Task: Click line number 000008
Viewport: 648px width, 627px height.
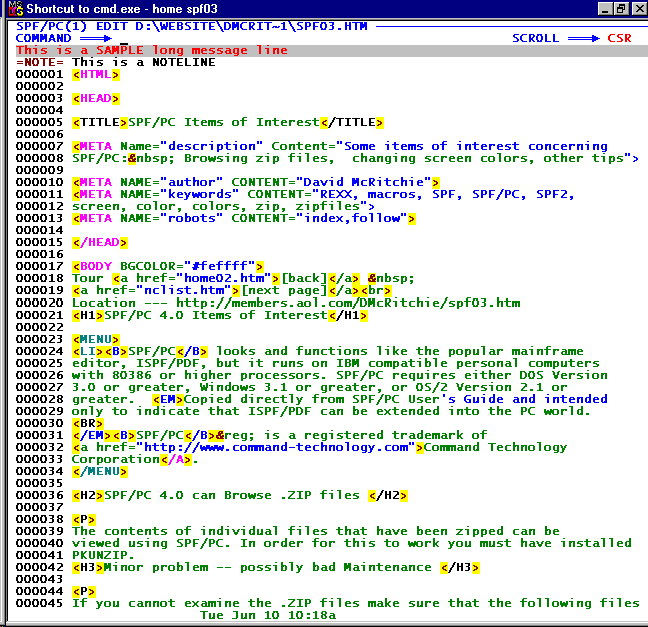Action: coord(40,158)
